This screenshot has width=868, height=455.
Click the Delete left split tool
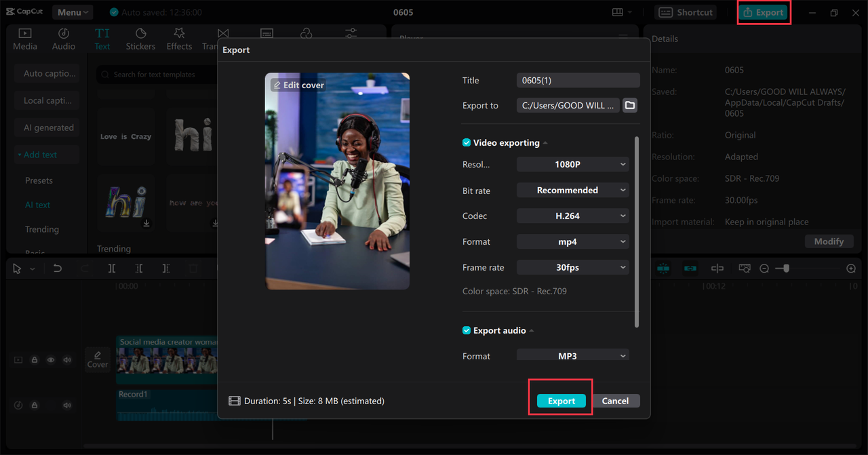(139, 269)
